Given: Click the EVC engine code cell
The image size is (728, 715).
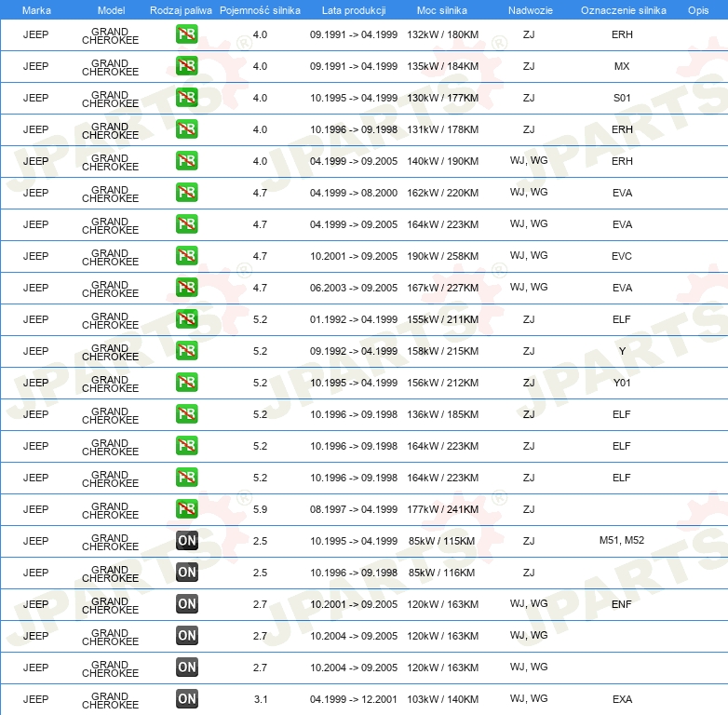Looking at the screenshot, I should point(622,256).
